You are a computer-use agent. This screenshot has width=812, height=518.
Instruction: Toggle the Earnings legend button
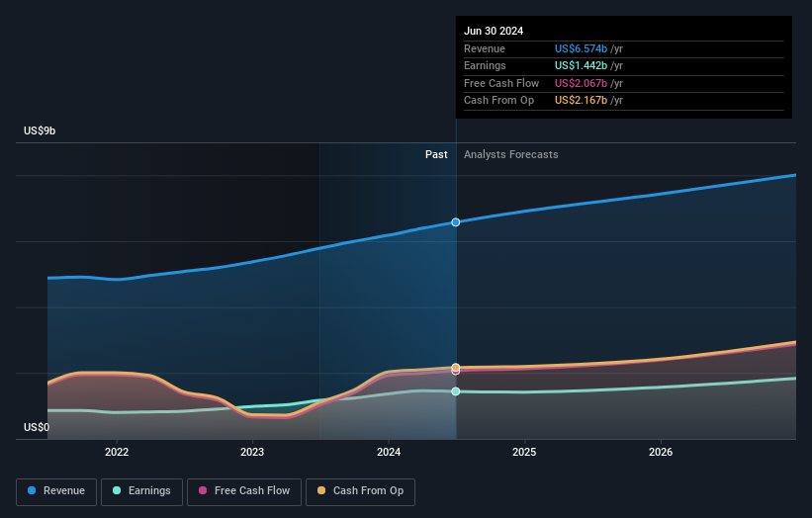click(x=141, y=491)
